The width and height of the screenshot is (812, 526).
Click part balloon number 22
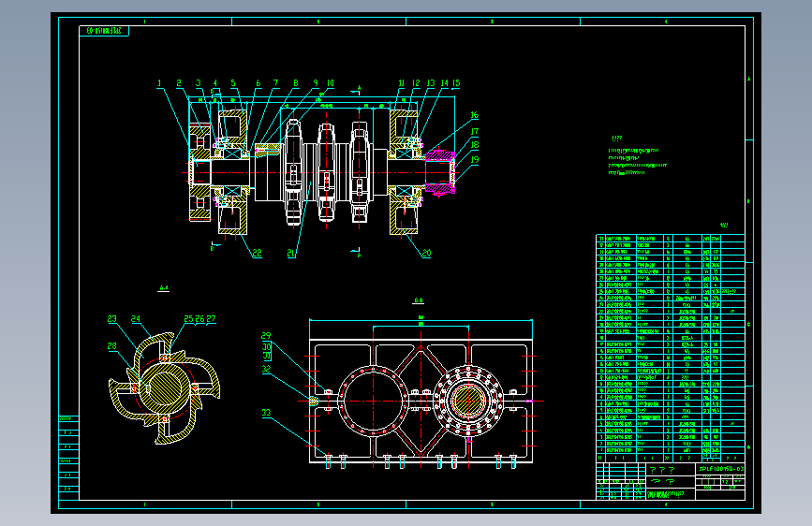257,253
